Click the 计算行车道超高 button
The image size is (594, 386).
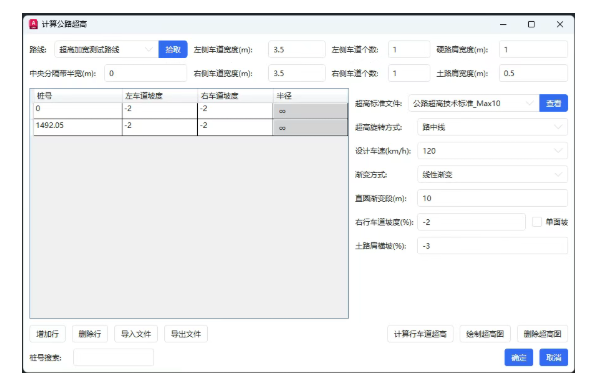(x=420, y=334)
